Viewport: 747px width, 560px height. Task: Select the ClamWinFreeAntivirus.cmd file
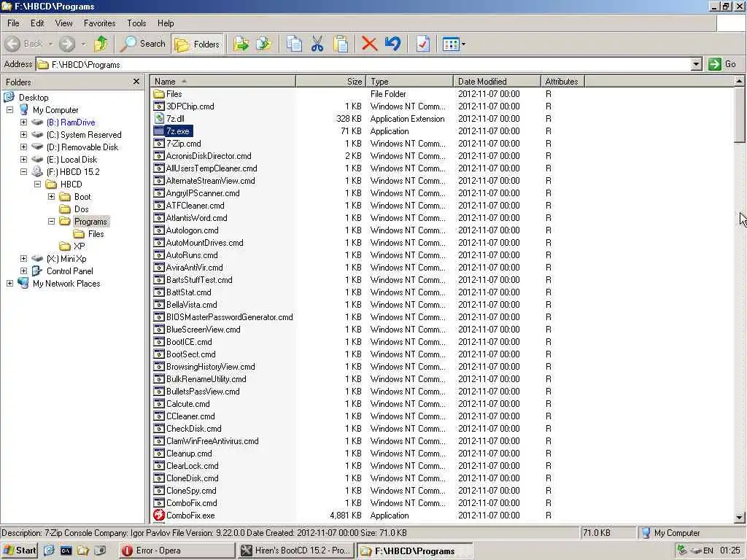[x=212, y=441]
